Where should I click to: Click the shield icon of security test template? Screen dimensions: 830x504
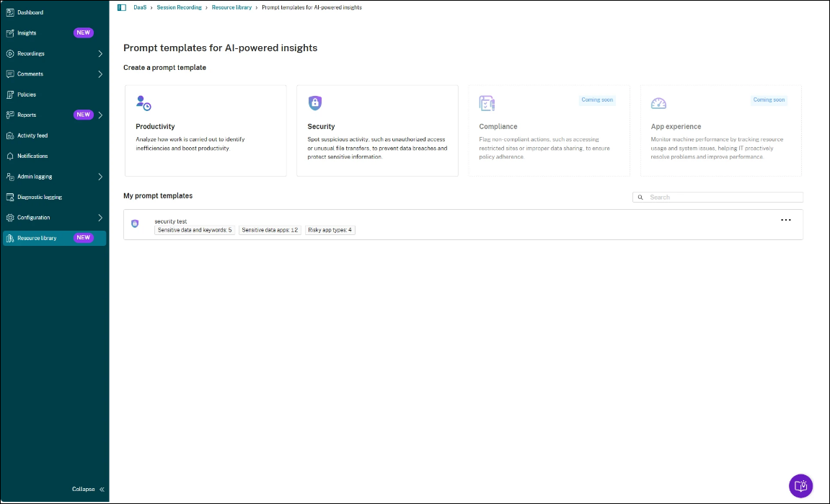[x=135, y=224]
